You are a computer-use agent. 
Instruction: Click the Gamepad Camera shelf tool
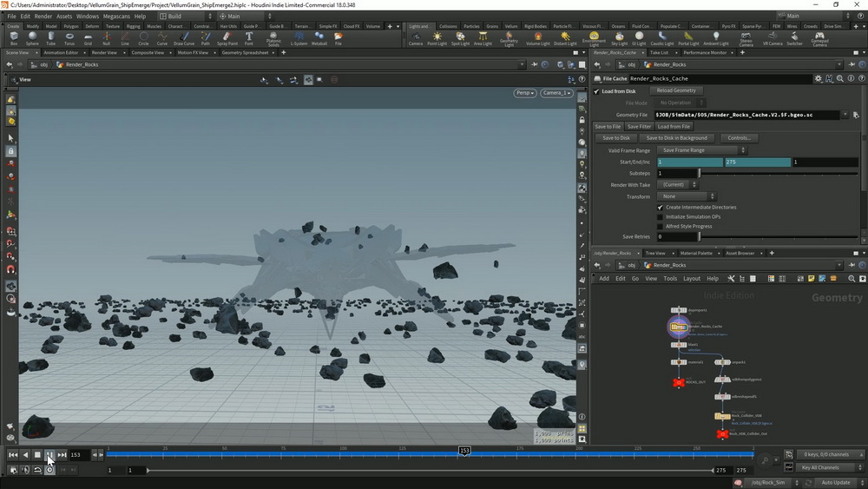pos(819,39)
